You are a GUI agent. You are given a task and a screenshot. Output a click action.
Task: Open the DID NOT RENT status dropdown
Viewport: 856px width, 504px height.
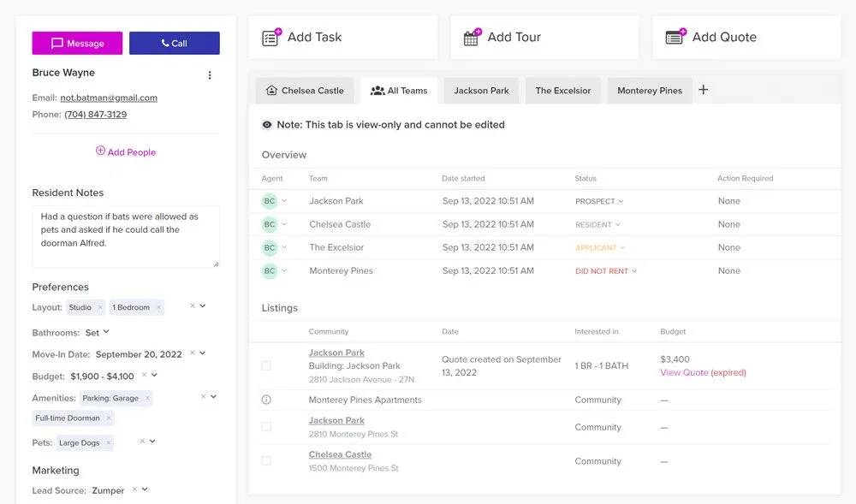(606, 271)
